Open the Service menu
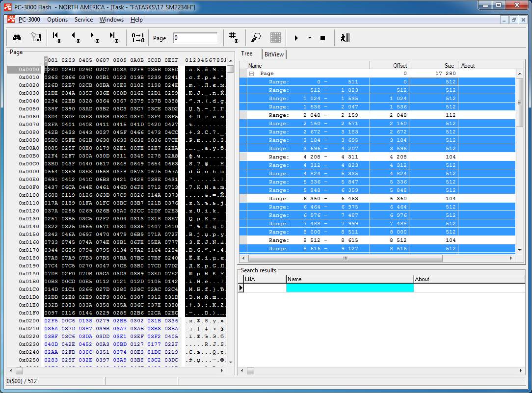 83,20
